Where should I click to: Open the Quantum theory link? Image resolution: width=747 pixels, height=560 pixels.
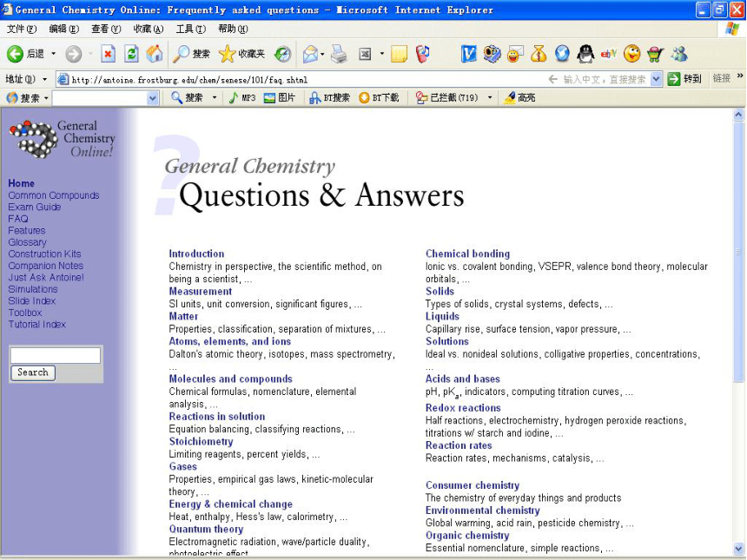[206, 529]
